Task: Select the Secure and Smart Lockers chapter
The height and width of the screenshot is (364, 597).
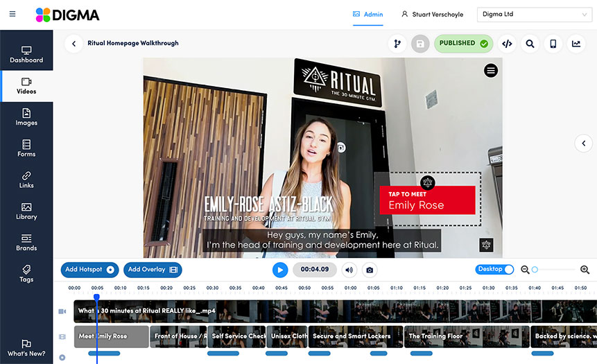Action: [356, 336]
